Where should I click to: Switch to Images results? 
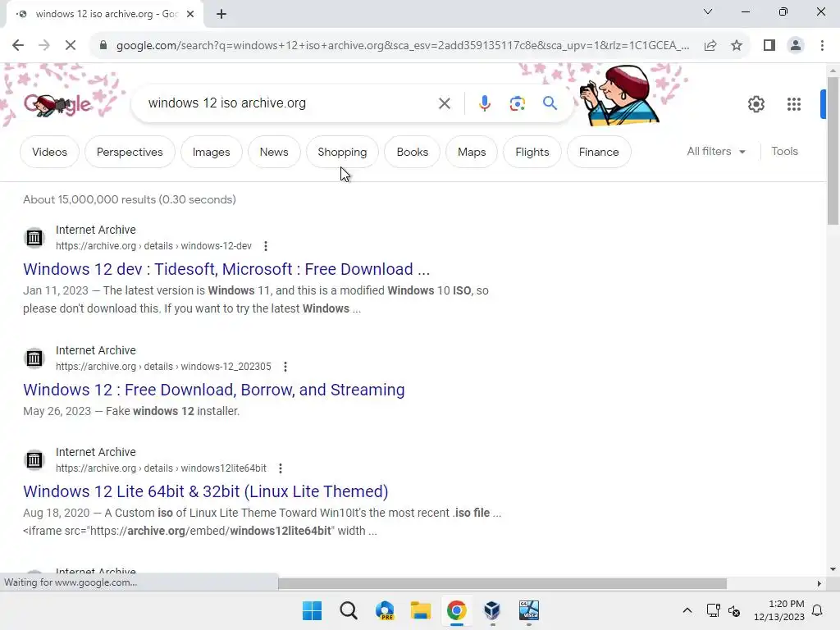tap(211, 152)
